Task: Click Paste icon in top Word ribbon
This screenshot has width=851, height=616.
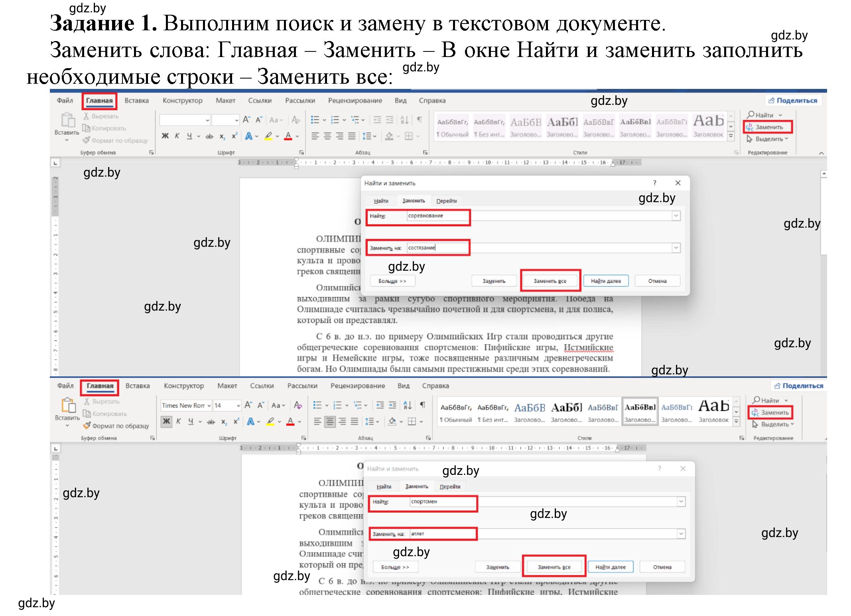Action: [67, 120]
